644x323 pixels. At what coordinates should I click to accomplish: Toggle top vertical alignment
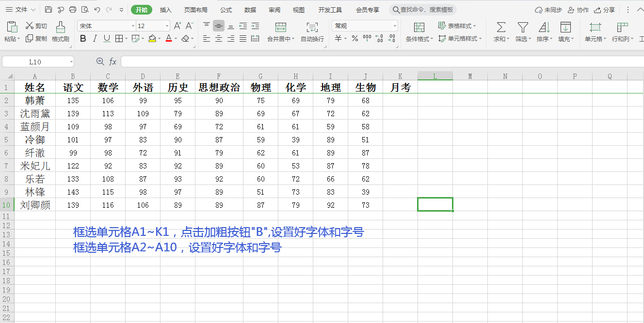coord(207,26)
